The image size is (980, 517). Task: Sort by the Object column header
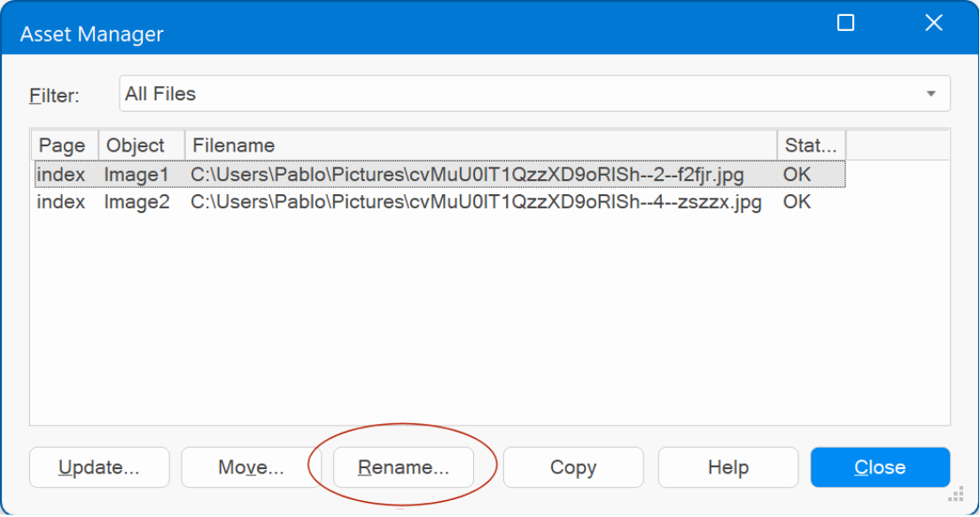[x=136, y=145]
